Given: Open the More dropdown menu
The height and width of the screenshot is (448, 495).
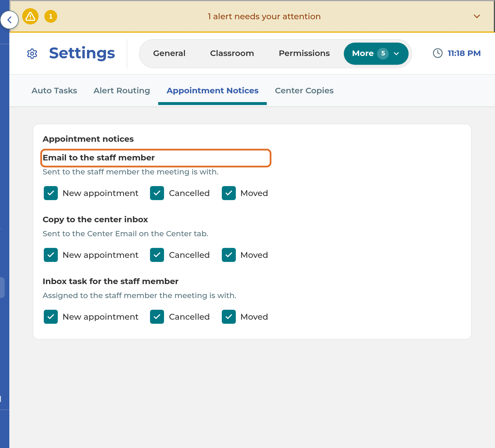Looking at the screenshot, I should click(x=376, y=54).
